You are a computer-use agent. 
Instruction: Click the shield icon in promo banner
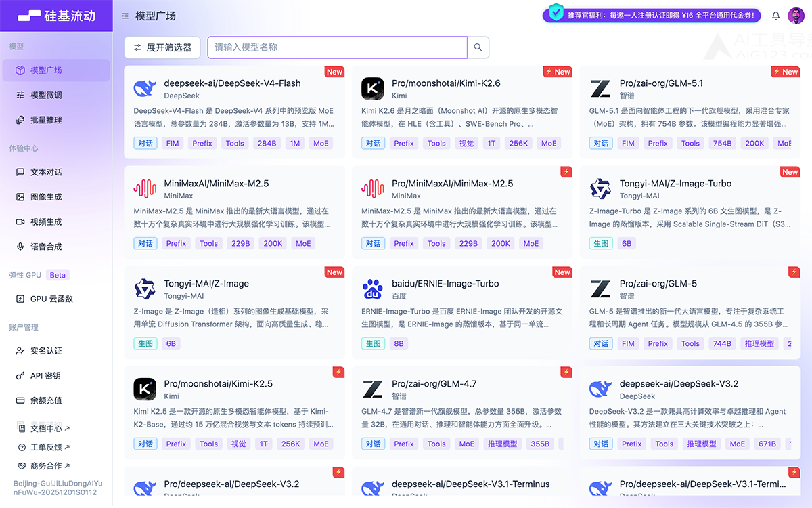(x=556, y=12)
